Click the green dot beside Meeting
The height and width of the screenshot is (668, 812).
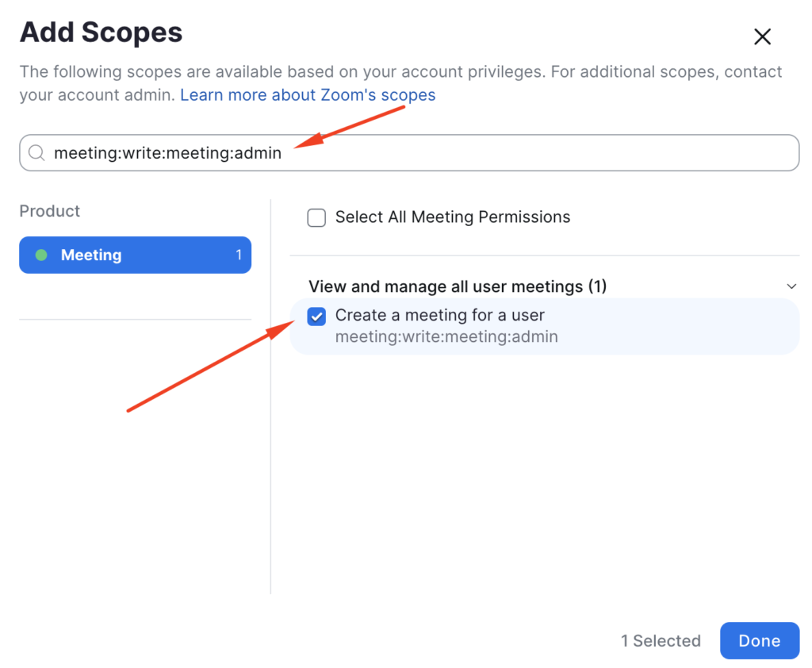[42, 255]
